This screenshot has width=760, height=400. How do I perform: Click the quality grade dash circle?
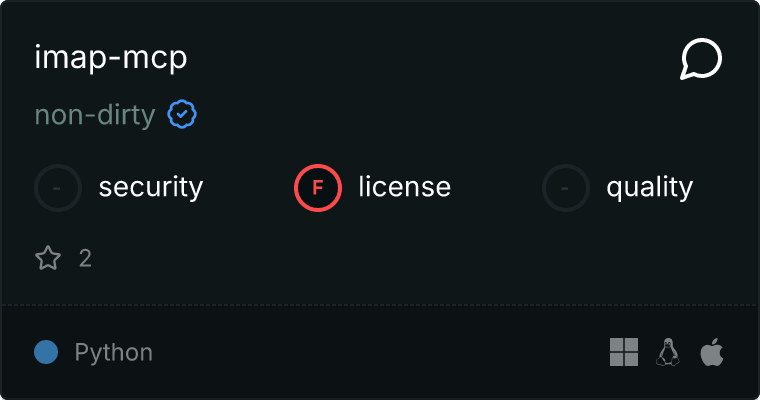pos(566,187)
